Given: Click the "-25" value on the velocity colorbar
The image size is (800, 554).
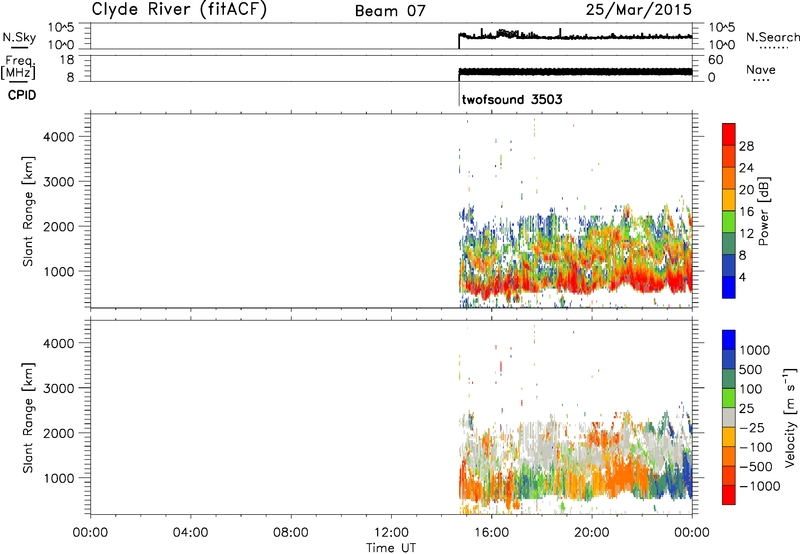Looking at the screenshot, I should (752, 428).
